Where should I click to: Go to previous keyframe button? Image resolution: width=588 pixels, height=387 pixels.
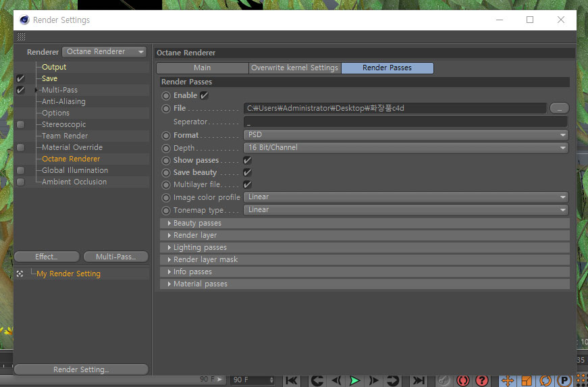(x=317, y=380)
